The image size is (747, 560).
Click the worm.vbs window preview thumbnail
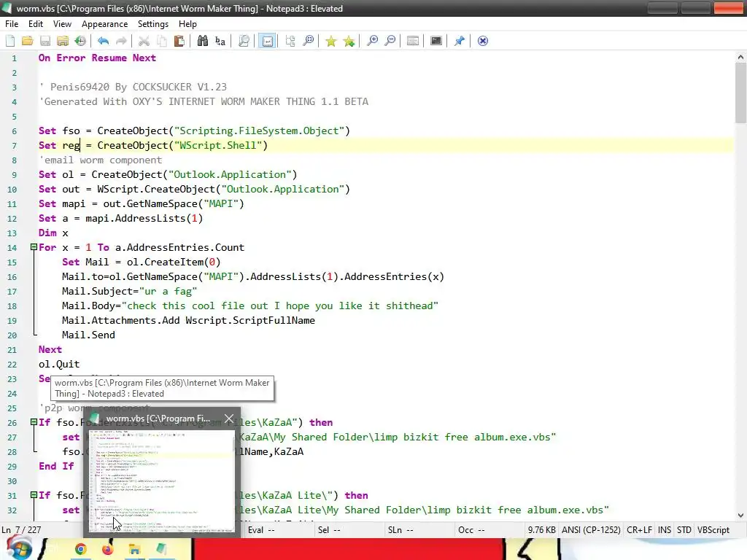click(x=162, y=481)
